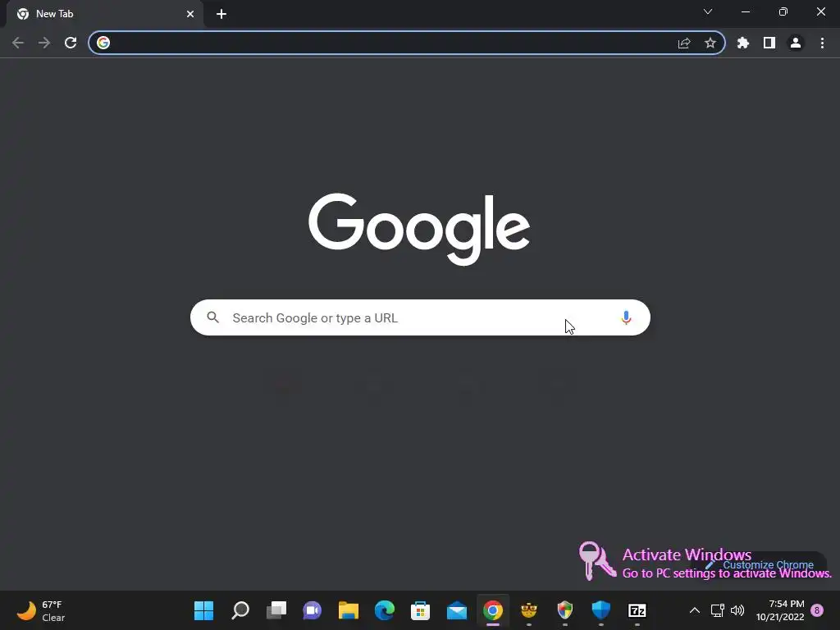The height and width of the screenshot is (630, 840).
Task: Open File Explorer from taskbar
Action: 348,610
